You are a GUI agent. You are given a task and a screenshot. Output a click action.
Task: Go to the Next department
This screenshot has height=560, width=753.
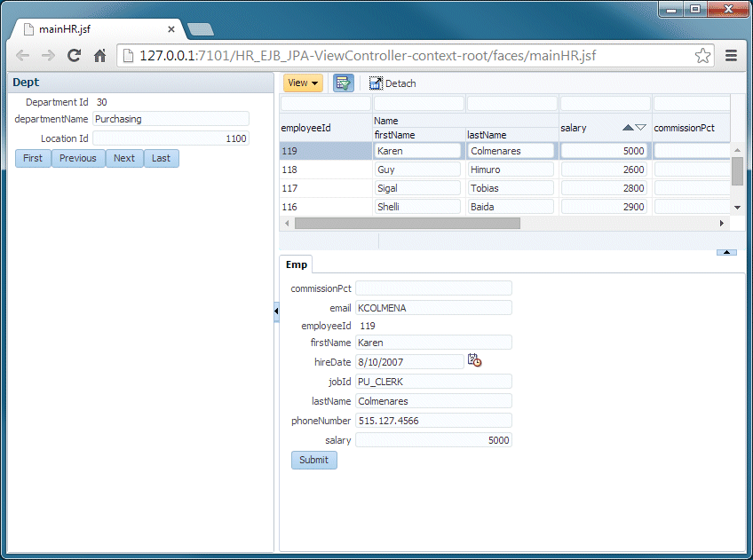[124, 158]
